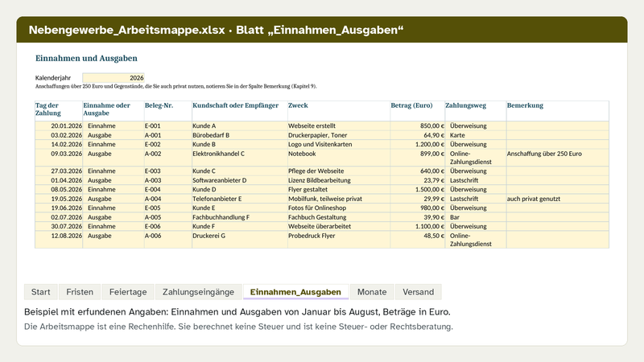Select the cell "Webseite überarbeitet"
The height and width of the screenshot is (362, 644).
[x=339, y=227]
